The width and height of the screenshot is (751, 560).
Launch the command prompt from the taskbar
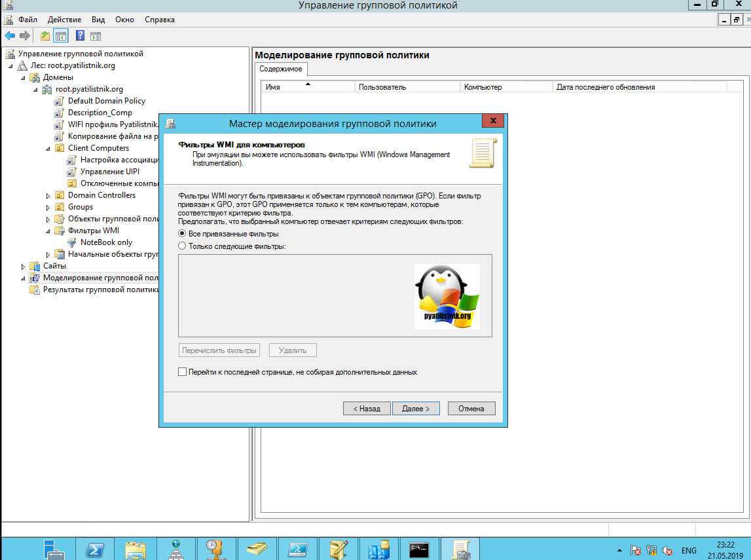click(419, 549)
